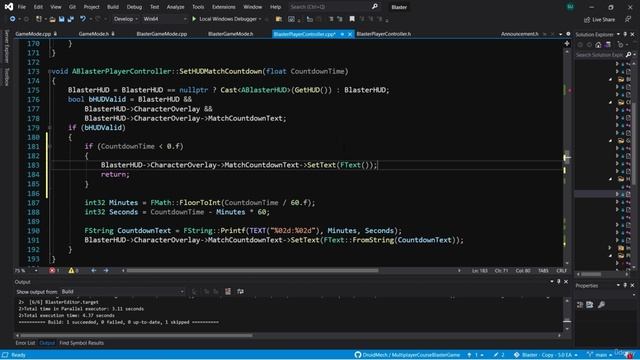Open the Toolbox side tab
The height and width of the screenshot is (360, 640).
[x=6, y=77]
